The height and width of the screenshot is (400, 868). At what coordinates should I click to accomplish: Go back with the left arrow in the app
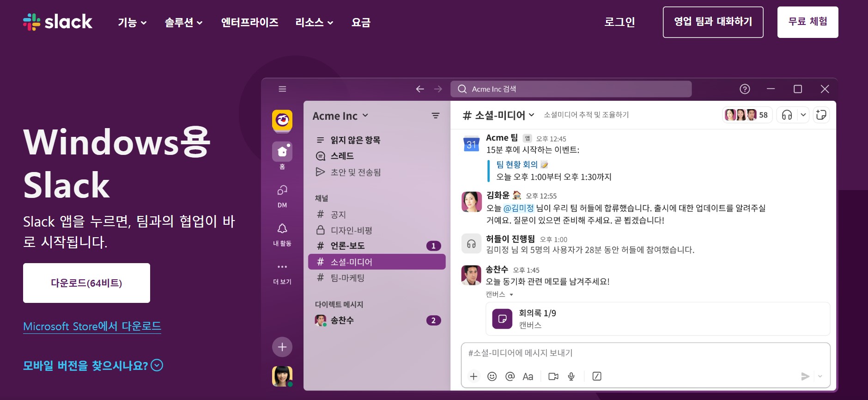coord(420,89)
